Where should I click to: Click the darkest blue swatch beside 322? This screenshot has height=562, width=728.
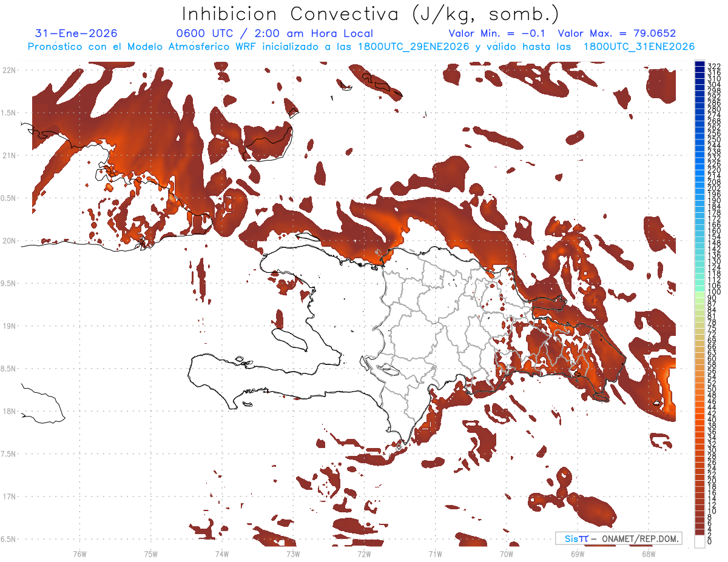pyautogui.click(x=699, y=64)
